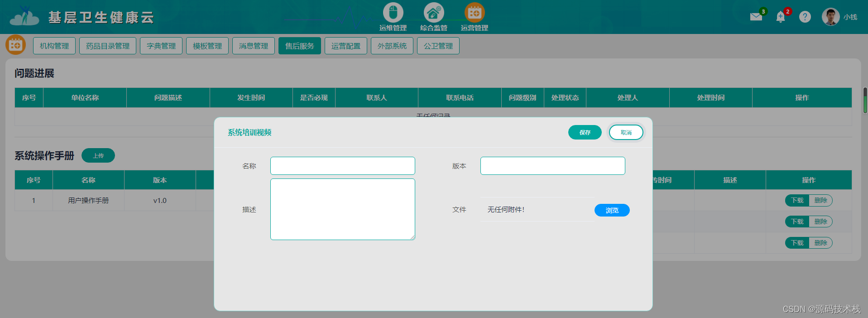The height and width of the screenshot is (318, 868).
Task: Click the page vertical scrollbar
Action: (865, 100)
